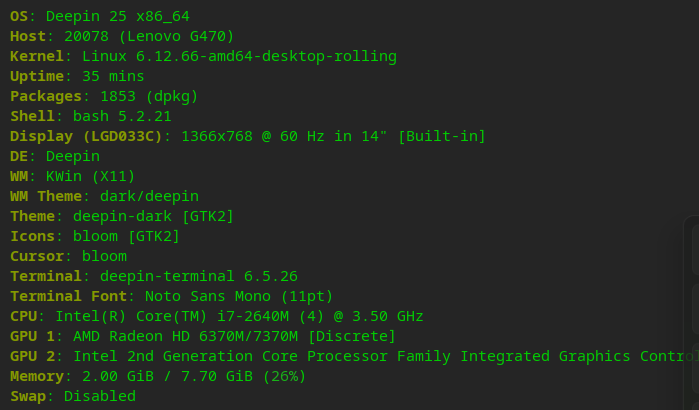Click the Icons bloom [GTK2] line
This screenshot has width=699, height=410.
tap(126, 236)
